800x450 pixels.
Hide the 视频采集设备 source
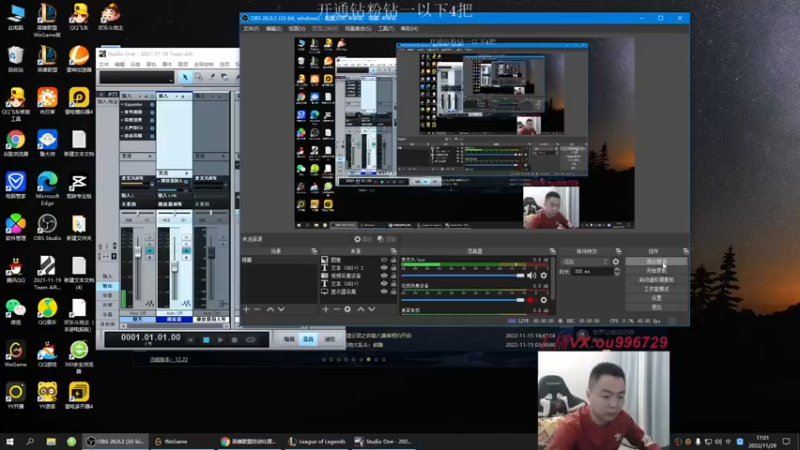(384, 276)
